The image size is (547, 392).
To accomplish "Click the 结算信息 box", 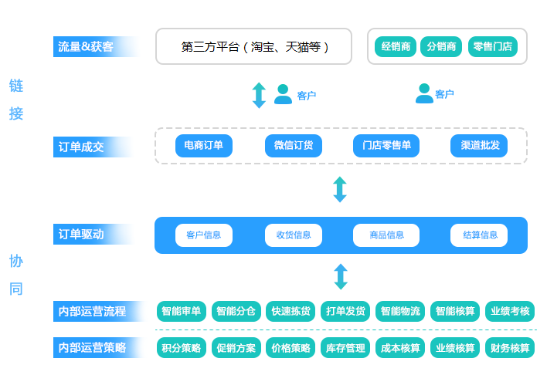I will click(x=479, y=235).
